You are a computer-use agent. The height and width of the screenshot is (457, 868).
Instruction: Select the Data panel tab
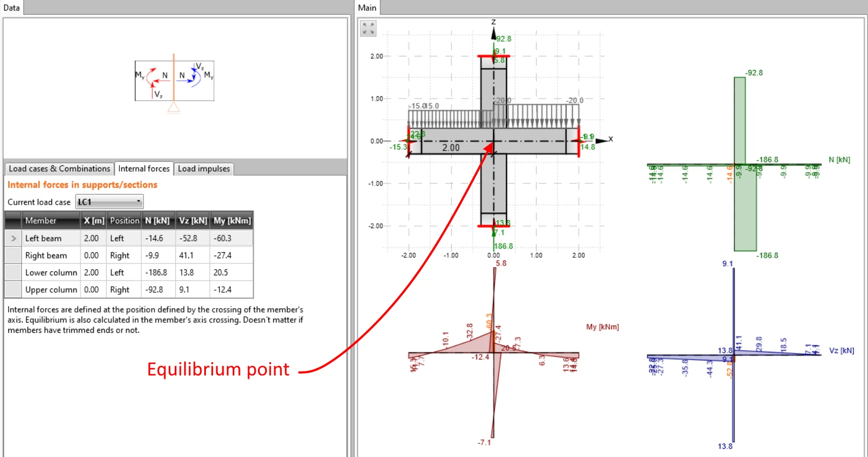12,8
